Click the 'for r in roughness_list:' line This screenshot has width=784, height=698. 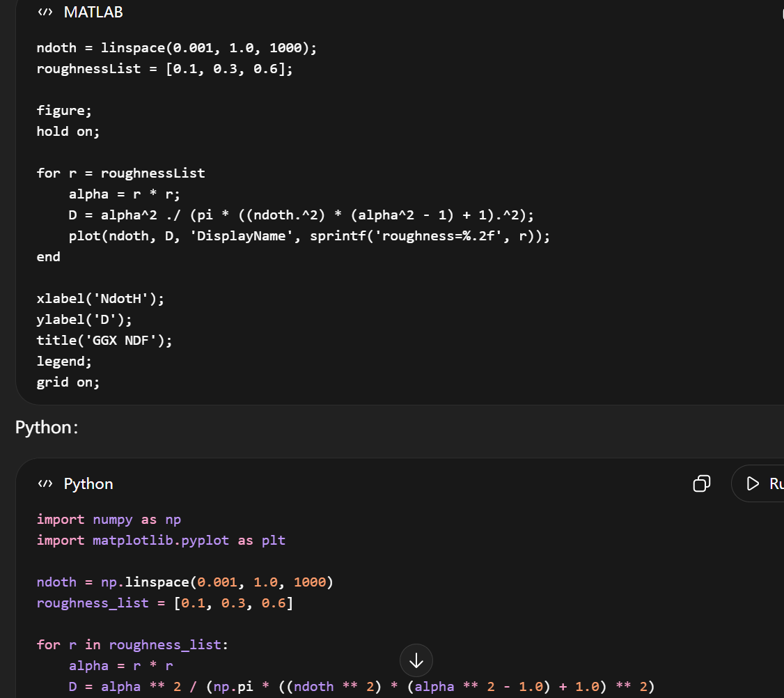click(x=132, y=645)
